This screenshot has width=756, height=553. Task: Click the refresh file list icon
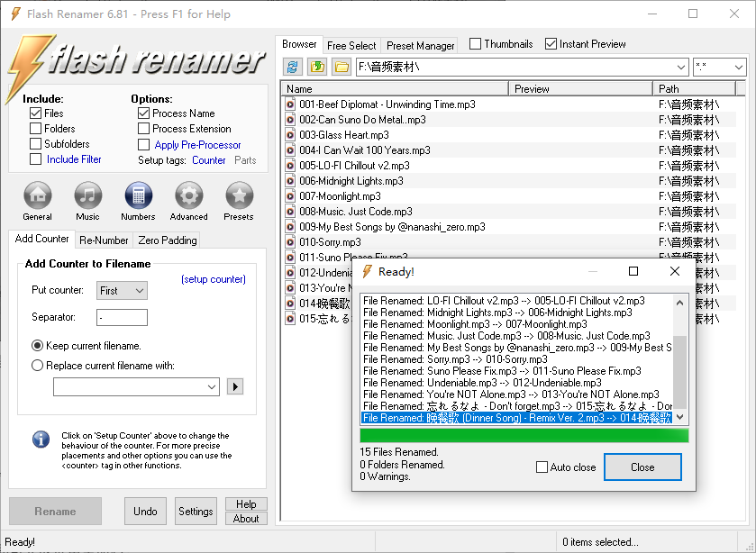click(293, 67)
